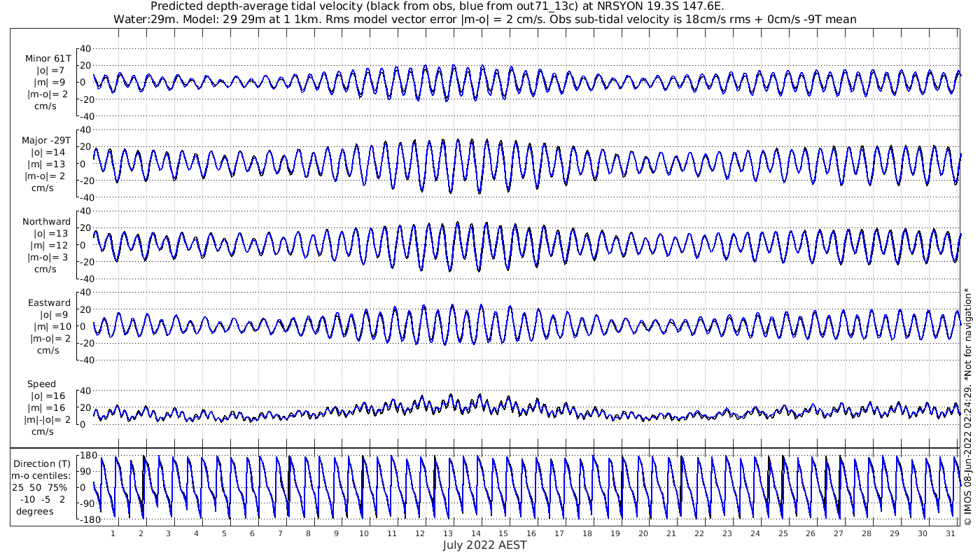Click the "|m| =10" value
This screenshot has height=560, width=980.
point(52,326)
